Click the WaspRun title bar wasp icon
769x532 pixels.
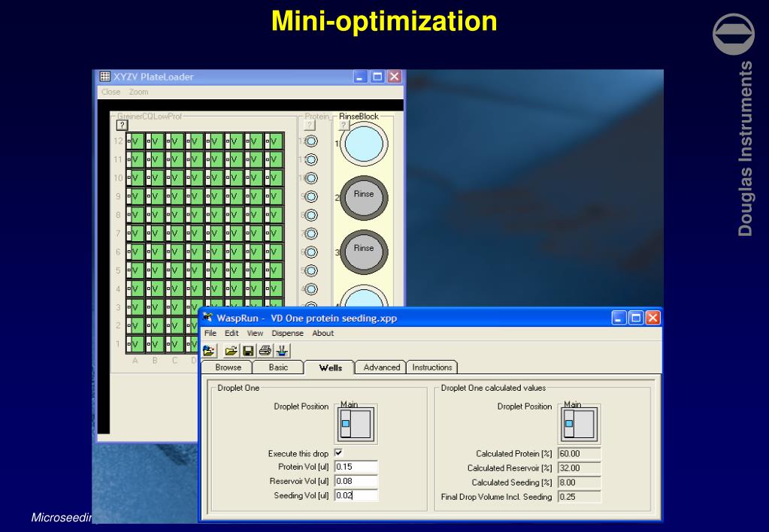coord(208,317)
